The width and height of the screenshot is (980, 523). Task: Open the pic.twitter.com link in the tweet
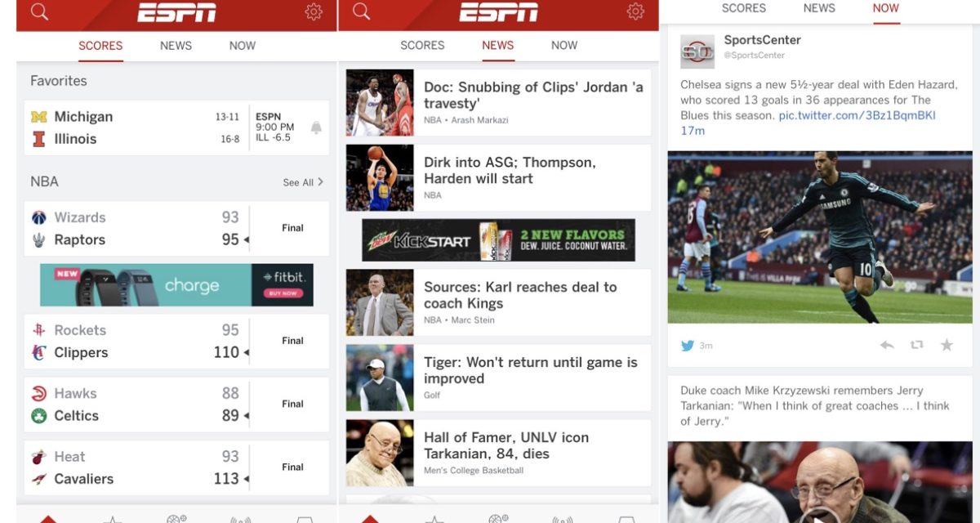coord(857,115)
